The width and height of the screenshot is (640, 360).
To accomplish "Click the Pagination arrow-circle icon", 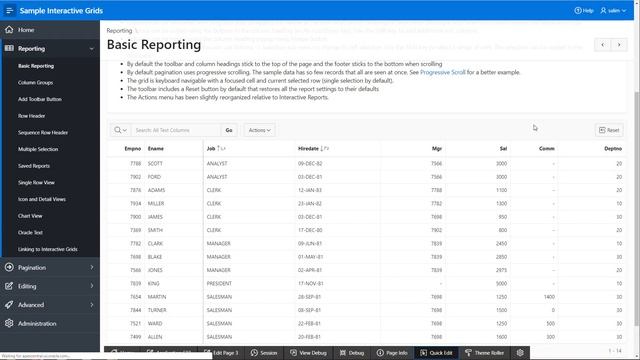I will coord(9,267).
